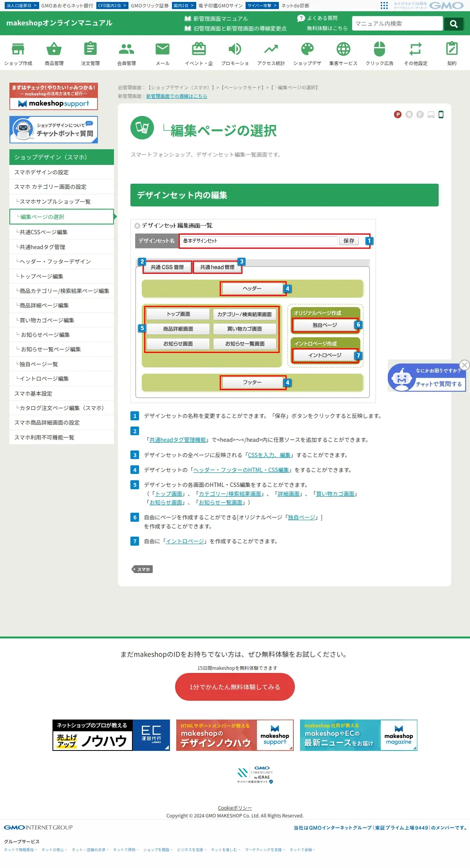
Task: Click makeshopオンラインマニュアル title
Action: click(60, 23)
